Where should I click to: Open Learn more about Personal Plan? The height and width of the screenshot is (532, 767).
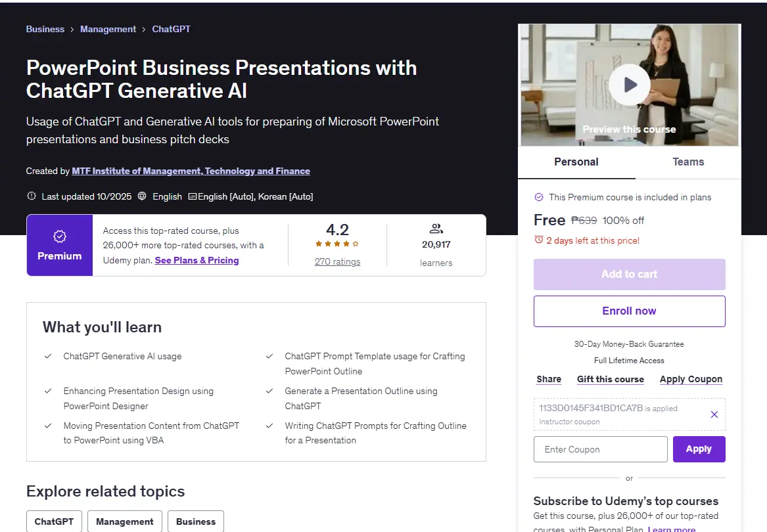coord(671,529)
